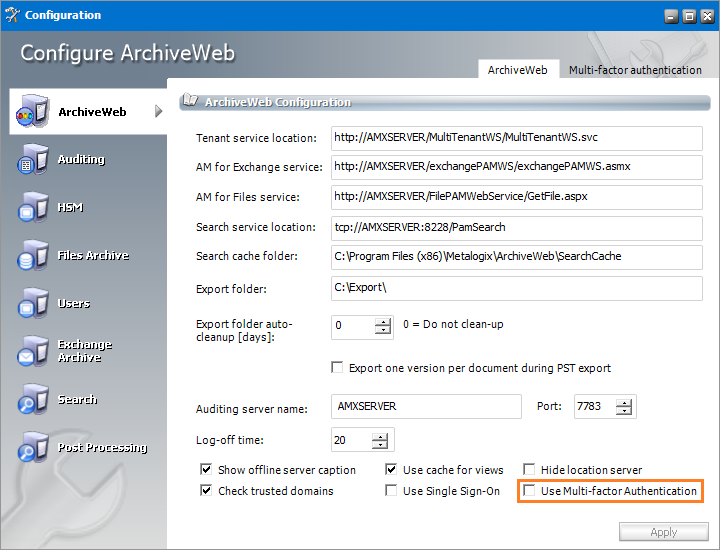Select the HSM sidebar icon
Image resolution: width=720 pixels, height=550 pixels.
[32, 207]
